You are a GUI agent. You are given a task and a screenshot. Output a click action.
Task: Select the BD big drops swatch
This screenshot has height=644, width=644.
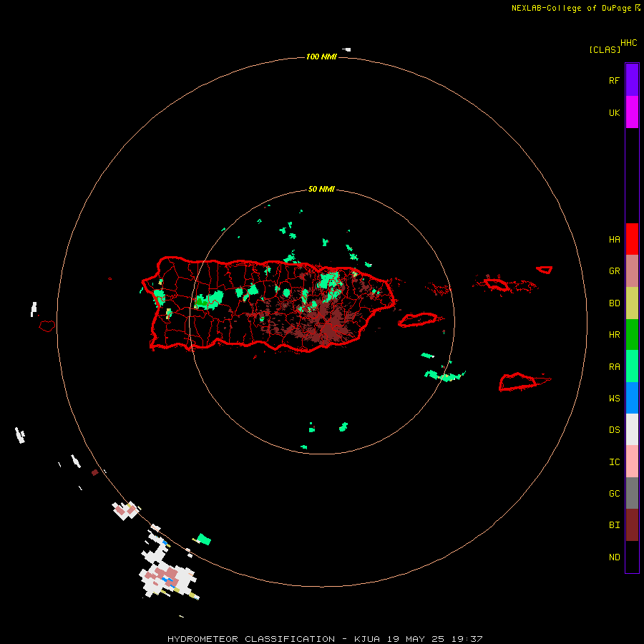[x=632, y=303]
